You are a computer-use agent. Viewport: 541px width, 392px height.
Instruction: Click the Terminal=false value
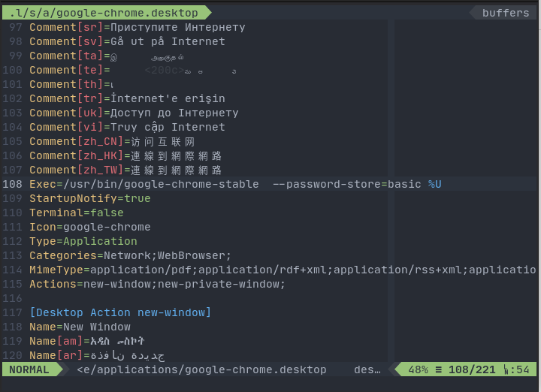coord(107,213)
